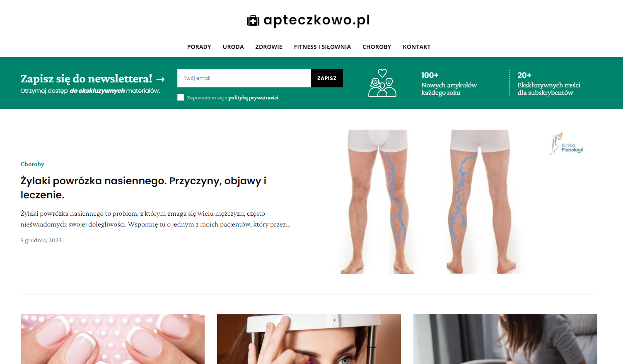
Task: Click the first-aid kit logo icon
Action: tap(253, 20)
